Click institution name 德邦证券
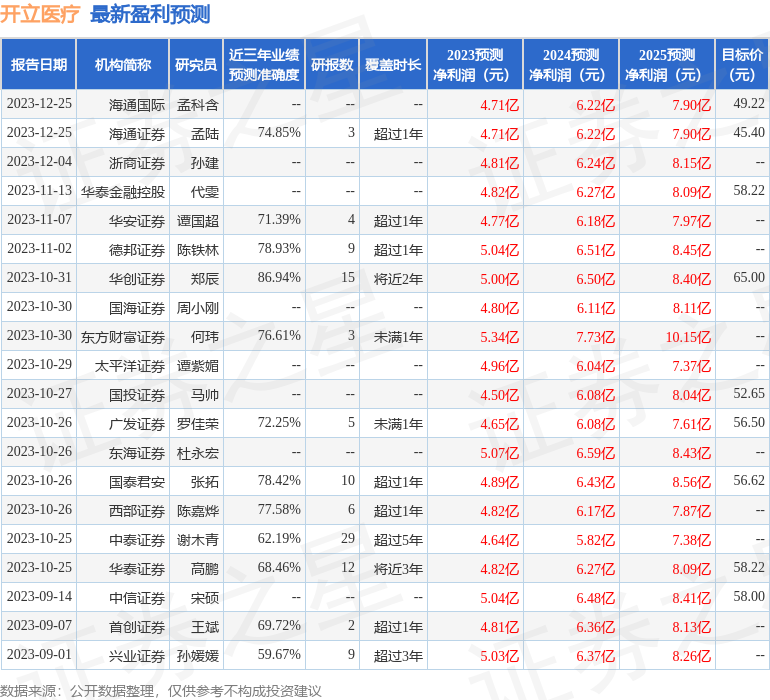 pyautogui.click(x=137, y=250)
